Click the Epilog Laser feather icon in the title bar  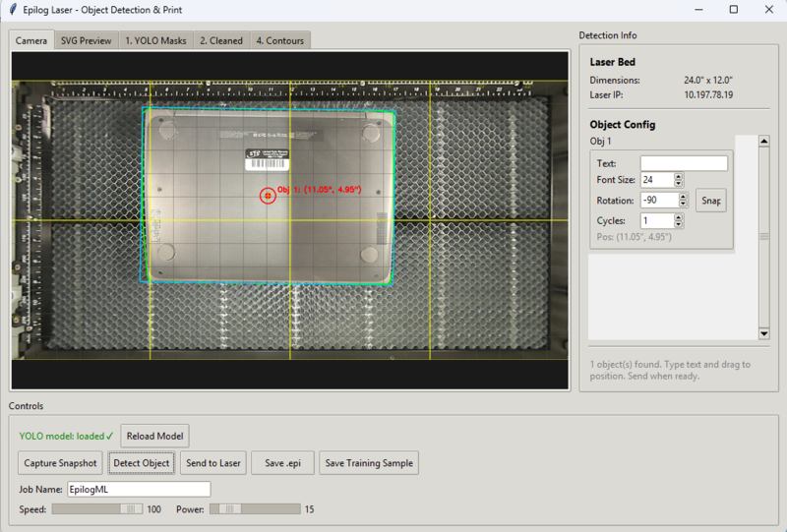13,10
